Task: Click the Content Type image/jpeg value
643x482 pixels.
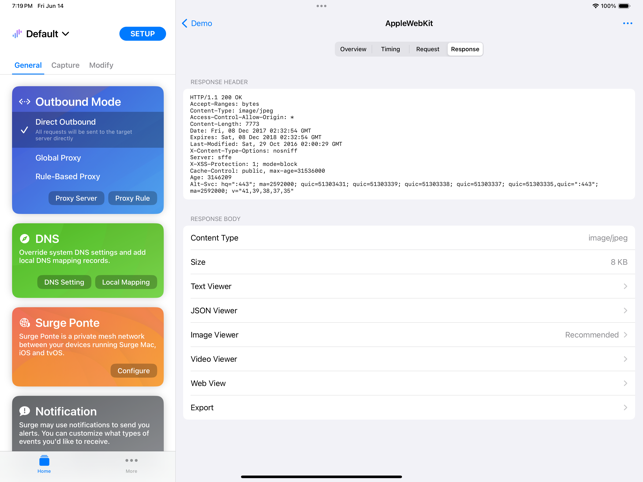Action: (608, 238)
